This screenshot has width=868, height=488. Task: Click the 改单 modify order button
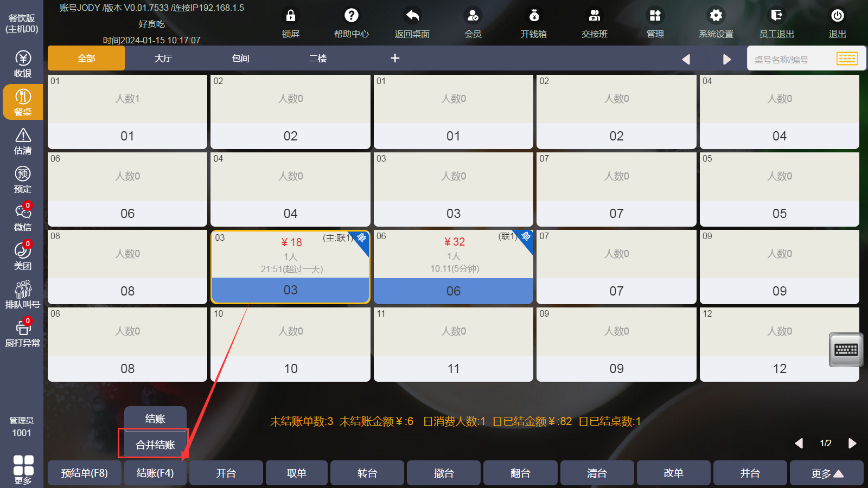tap(673, 473)
